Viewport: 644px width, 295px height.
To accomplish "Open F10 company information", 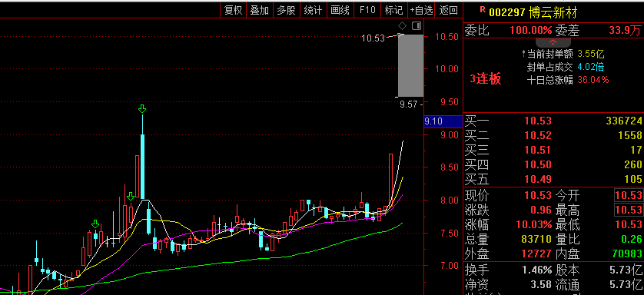I will pyautogui.click(x=367, y=10).
